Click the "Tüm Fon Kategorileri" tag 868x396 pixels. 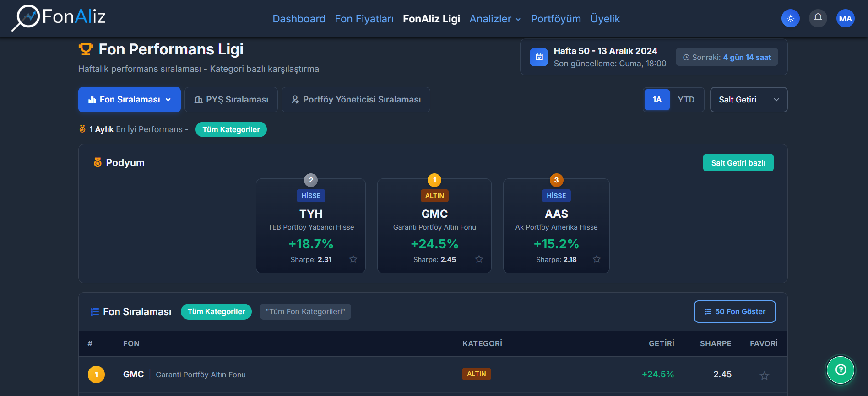click(x=305, y=311)
